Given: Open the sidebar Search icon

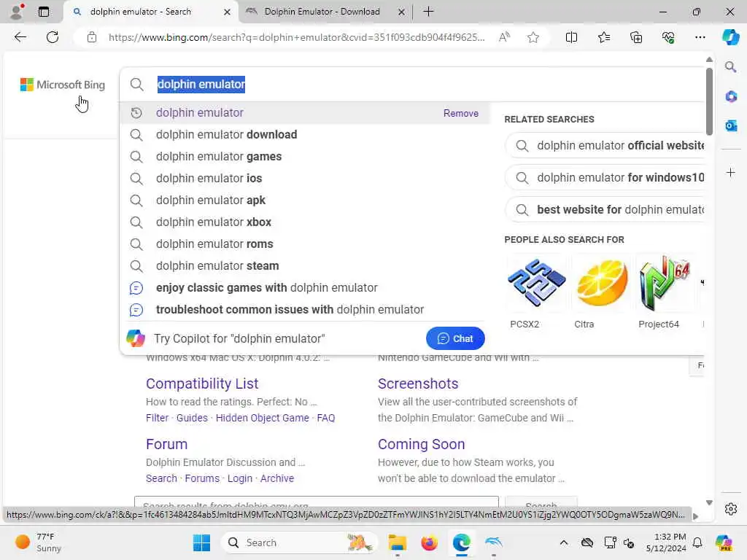Looking at the screenshot, I should pos(730,67).
